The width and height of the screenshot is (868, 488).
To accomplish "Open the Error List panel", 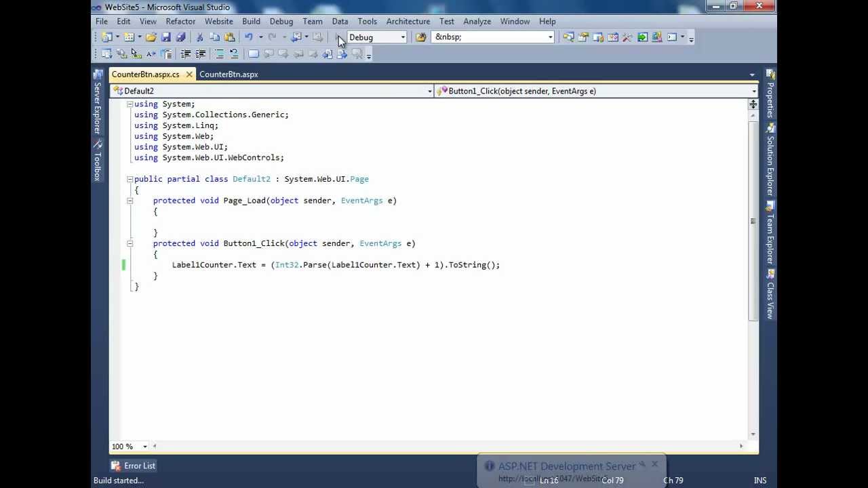I will coord(134,466).
